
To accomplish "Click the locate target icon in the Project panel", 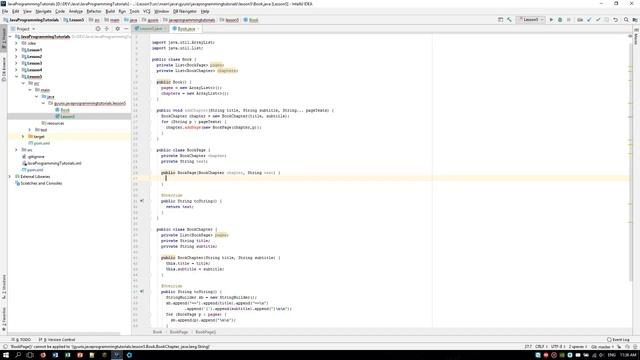I will pyautogui.click(x=98, y=29).
